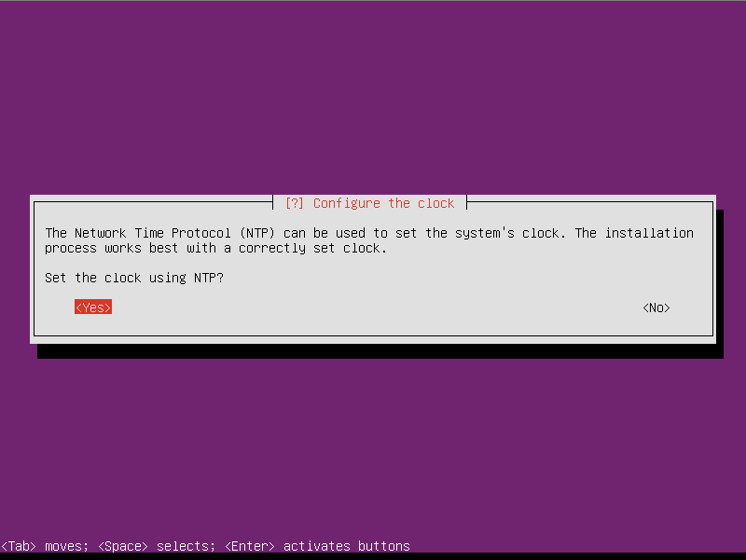Viewport: 746px width, 560px height.
Task: Click empty gray area between Yes and No
Action: pyautogui.click(x=376, y=307)
